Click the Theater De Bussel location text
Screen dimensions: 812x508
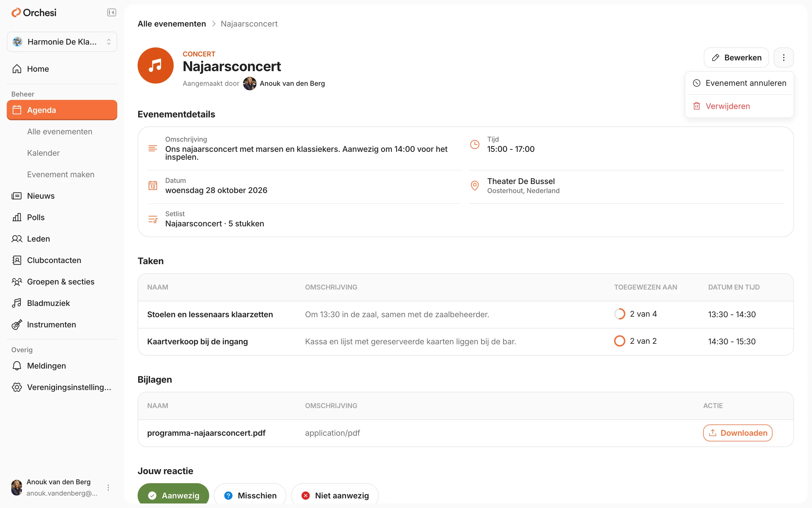[521, 181]
